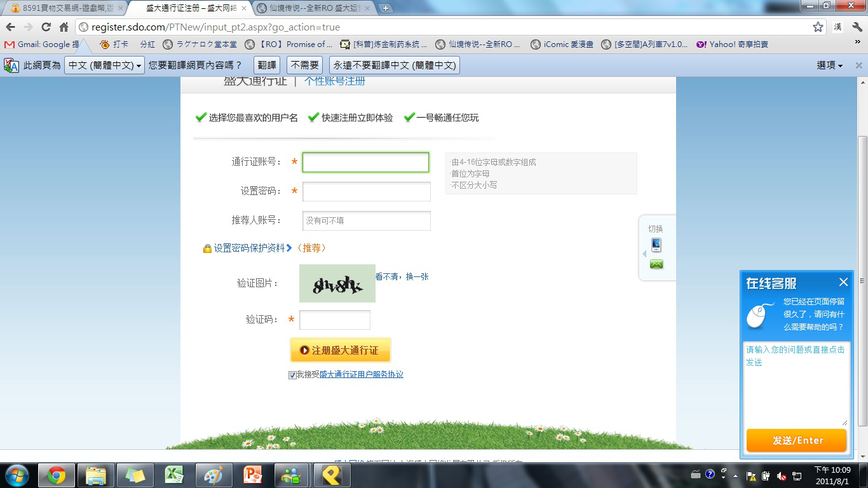
Task: Click the 翻譯 translate button
Action: pyautogui.click(x=267, y=65)
